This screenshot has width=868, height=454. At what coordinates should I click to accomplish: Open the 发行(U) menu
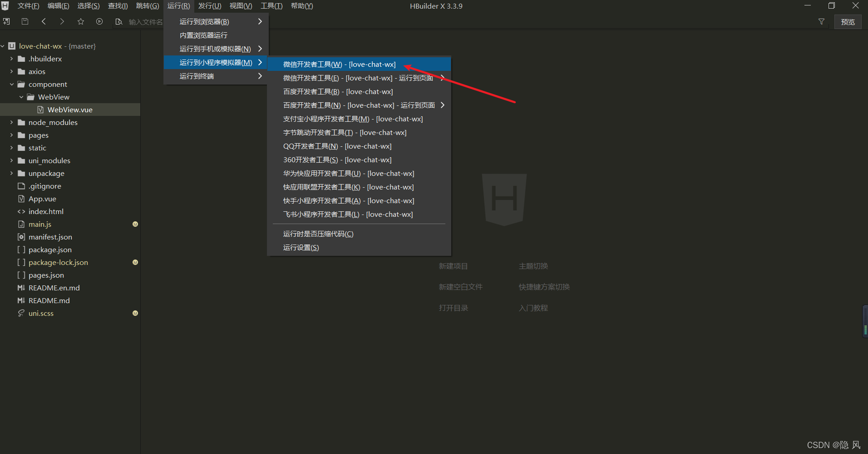click(210, 6)
